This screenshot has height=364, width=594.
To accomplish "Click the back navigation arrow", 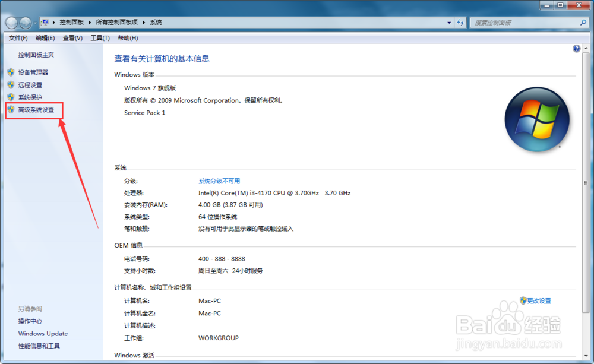I will 11,22.
